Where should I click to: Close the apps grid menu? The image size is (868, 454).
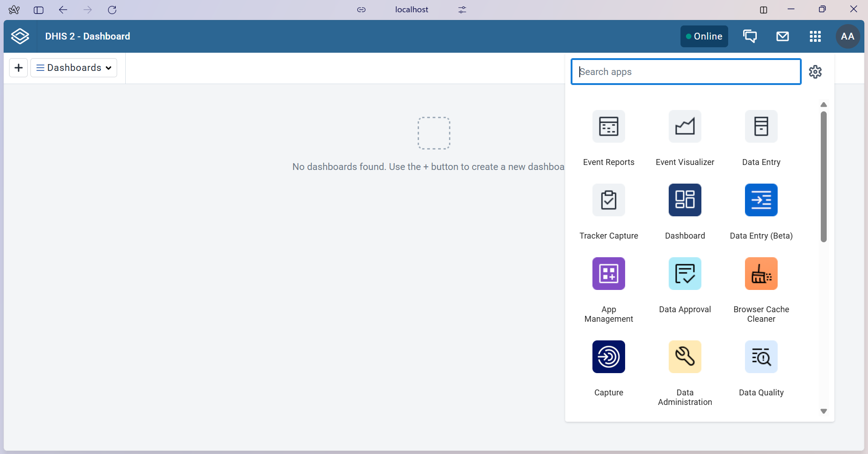[x=815, y=36]
